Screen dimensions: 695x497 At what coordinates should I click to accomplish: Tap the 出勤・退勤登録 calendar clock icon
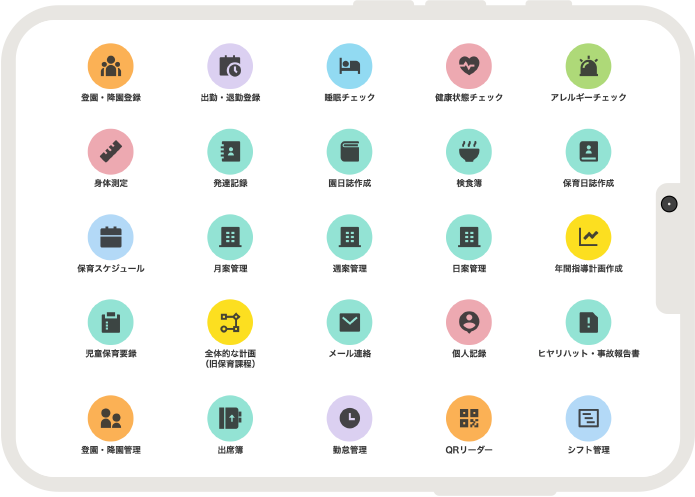230,67
